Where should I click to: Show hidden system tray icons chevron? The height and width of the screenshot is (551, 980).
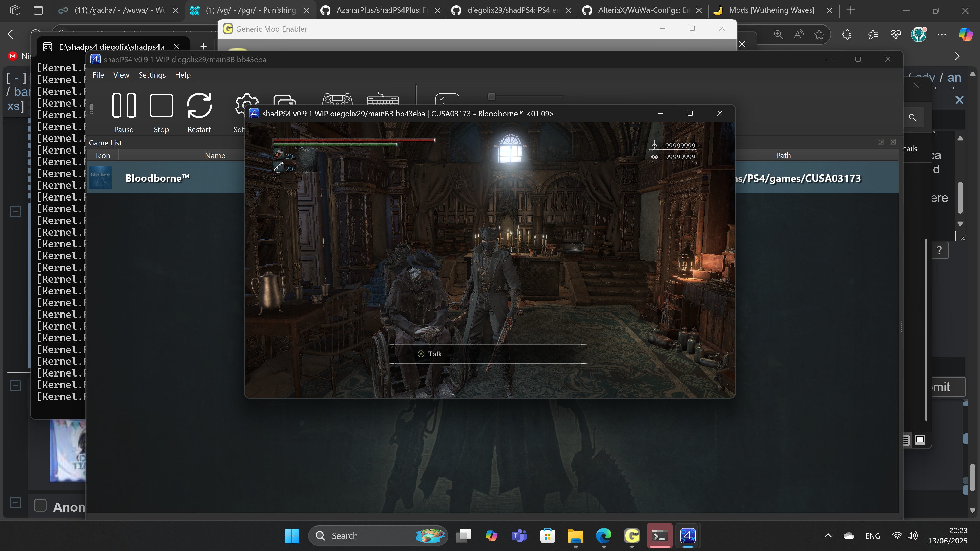828,536
